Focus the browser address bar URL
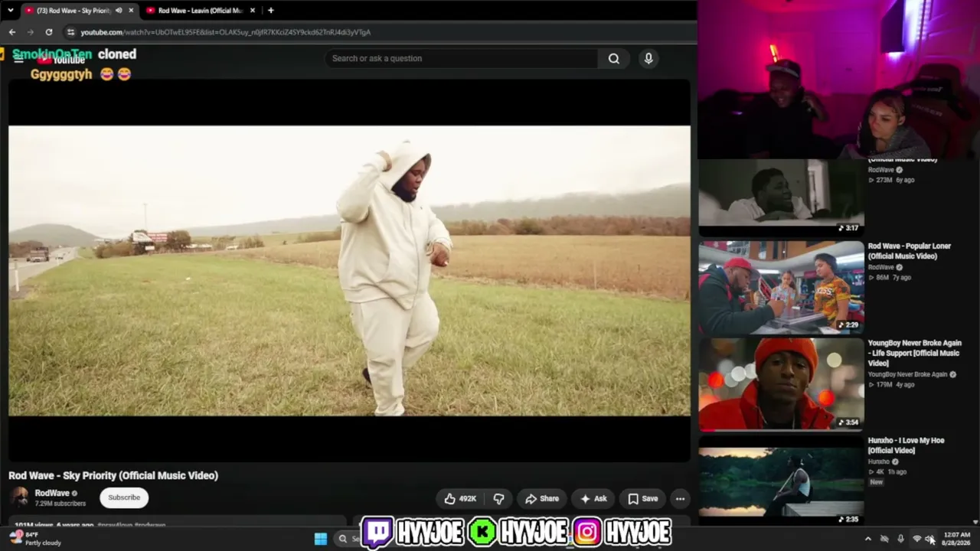The height and width of the screenshot is (551, 980). (226, 32)
